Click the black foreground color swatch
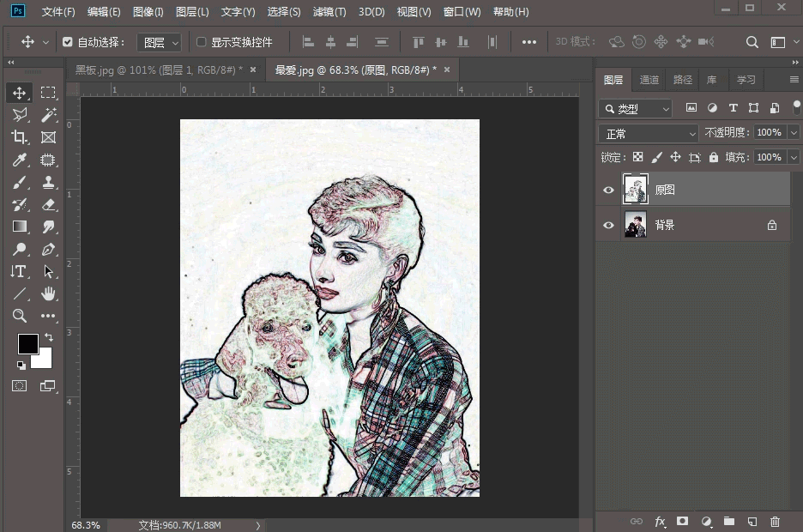Screen dimensions: 803x532 click(28, 343)
